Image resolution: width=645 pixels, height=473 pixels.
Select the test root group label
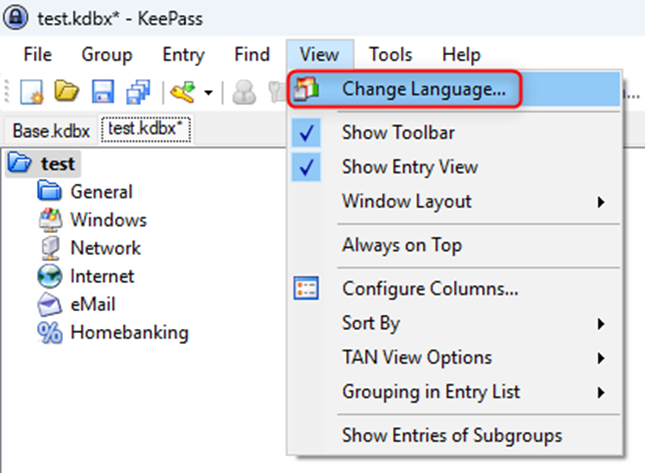pyautogui.click(x=58, y=164)
